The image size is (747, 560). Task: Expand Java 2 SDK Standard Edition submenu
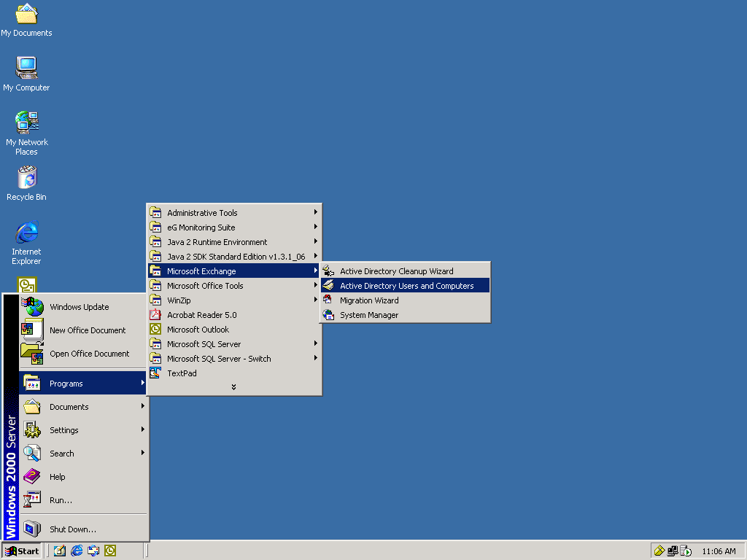234,257
